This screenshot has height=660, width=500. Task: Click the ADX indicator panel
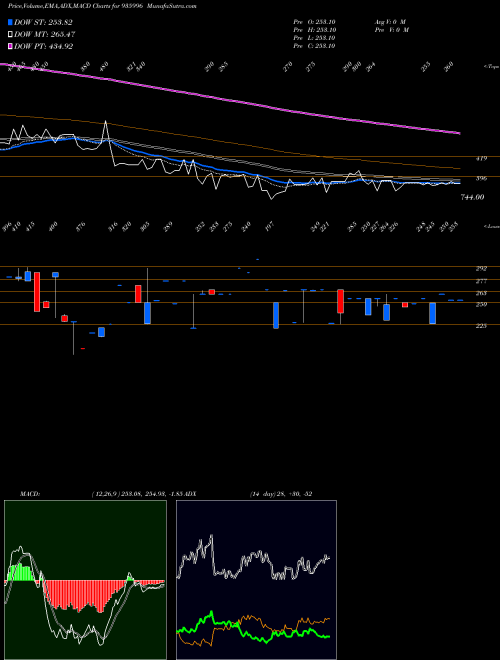(256, 580)
